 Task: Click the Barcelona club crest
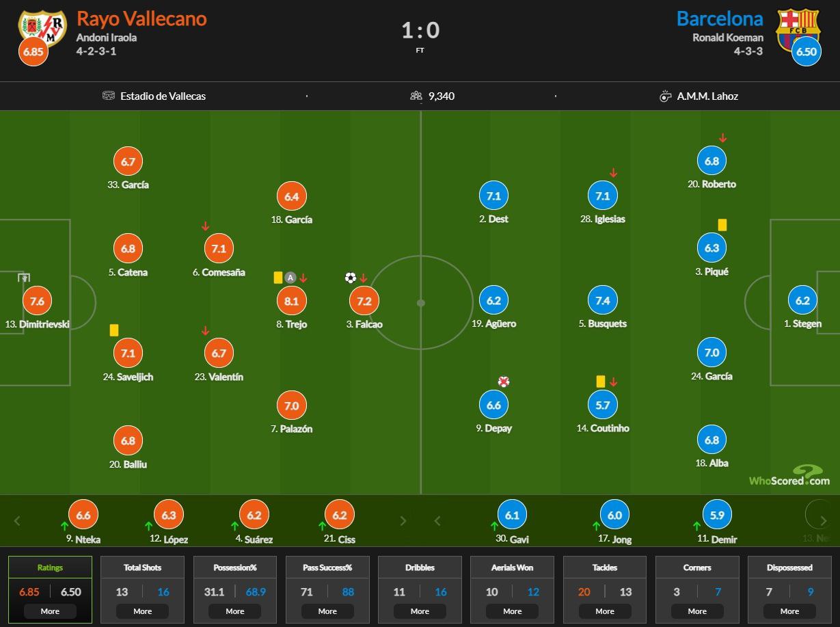(798, 27)
